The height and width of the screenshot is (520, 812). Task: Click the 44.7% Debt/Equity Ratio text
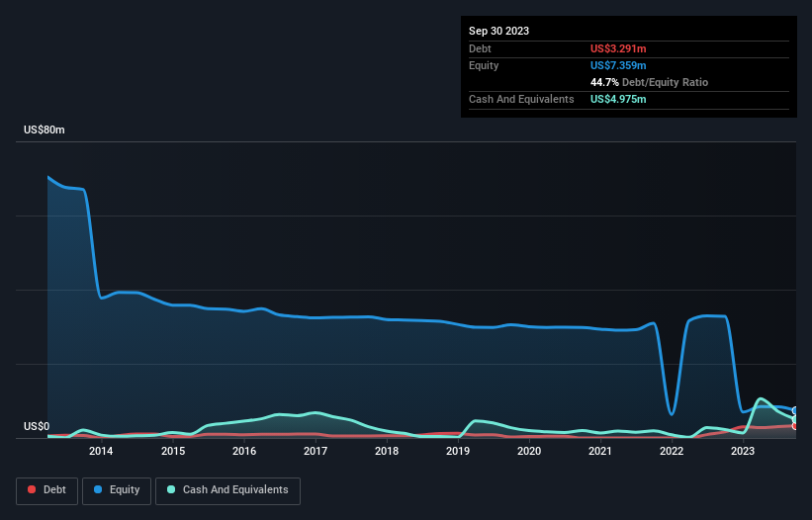point(649,82)
